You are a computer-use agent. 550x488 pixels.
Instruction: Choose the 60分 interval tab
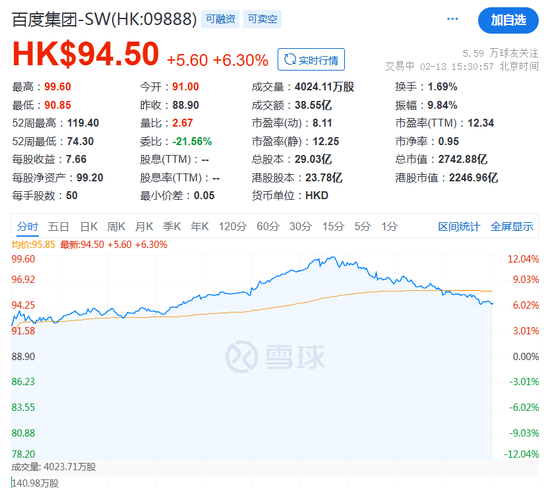(x=268, y=227)
